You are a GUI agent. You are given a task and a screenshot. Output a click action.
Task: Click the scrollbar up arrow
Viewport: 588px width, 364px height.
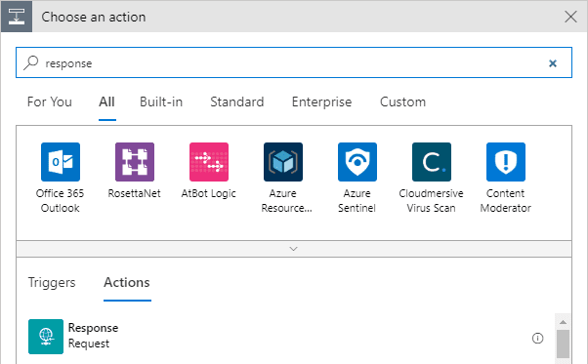[563, 322]
